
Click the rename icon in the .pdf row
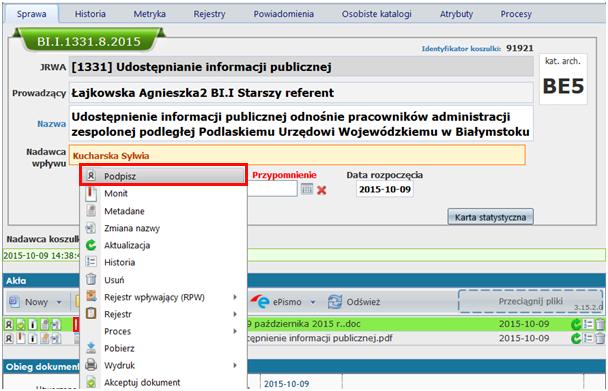pyautogui.click(x=56, y=339)
